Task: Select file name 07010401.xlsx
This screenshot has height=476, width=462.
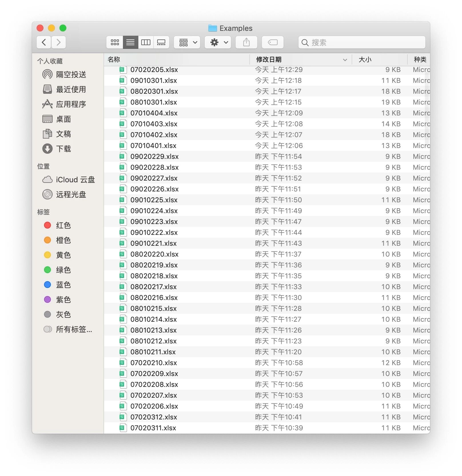Action: [154, 146]
